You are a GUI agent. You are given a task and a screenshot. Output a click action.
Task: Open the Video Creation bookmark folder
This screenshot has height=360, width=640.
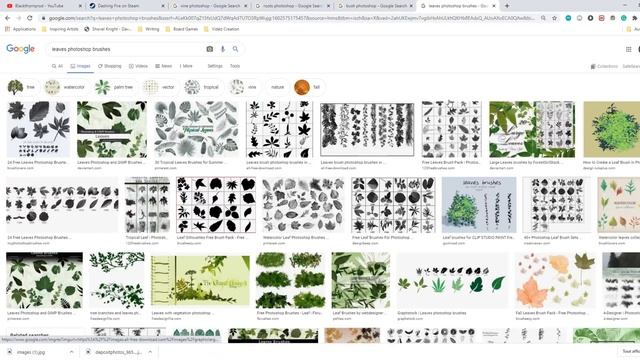pos(222,29)
